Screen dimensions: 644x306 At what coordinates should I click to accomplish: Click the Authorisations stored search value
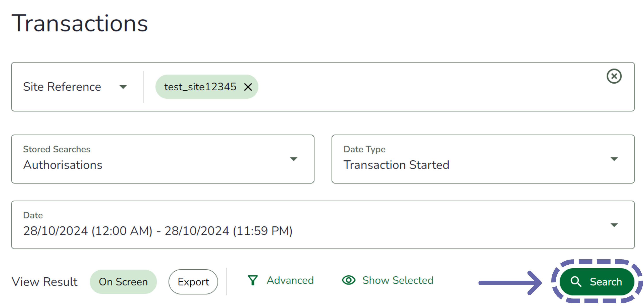click(x=63, y=165)
